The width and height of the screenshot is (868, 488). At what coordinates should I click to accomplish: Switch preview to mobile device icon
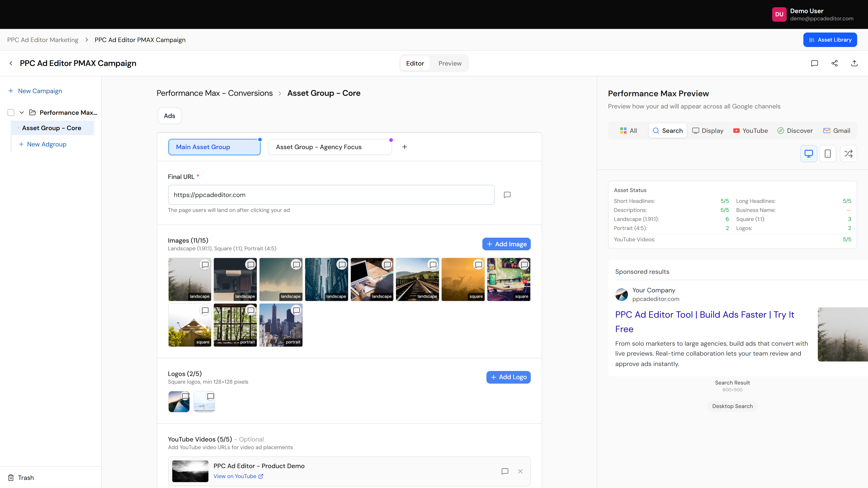coord(828,154)
